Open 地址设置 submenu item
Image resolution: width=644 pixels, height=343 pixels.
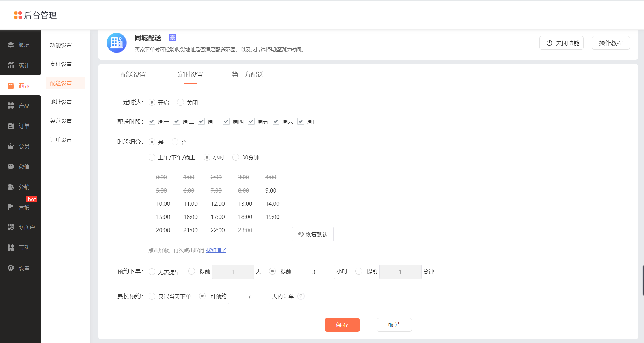point(61,102)
